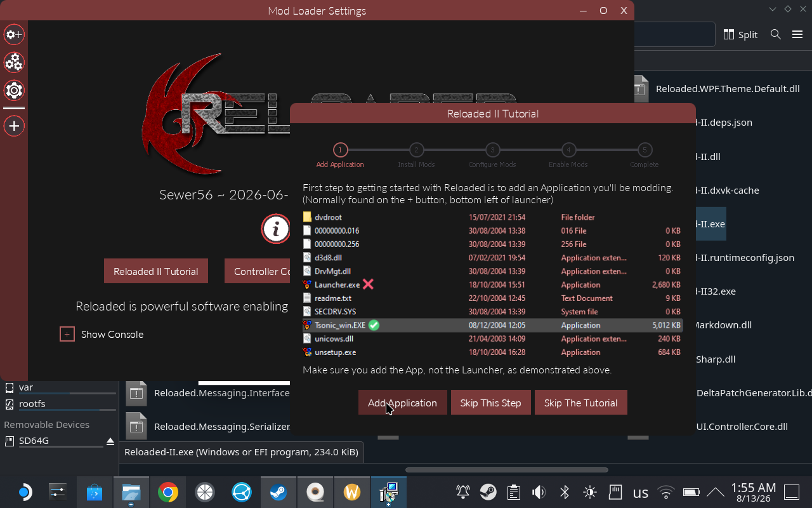
Task: Click Skip The Tutorial button
Action: pyautogui.click(x=580, y=403)
